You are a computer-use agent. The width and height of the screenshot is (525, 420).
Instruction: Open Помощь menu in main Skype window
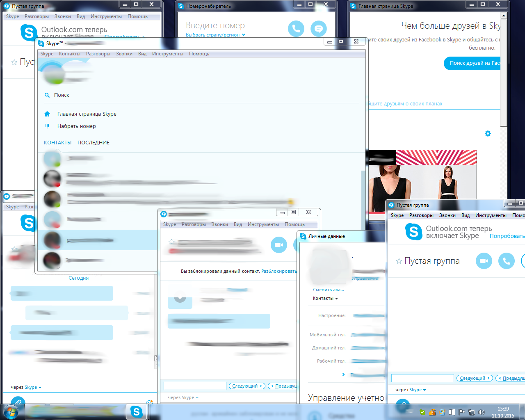199,54
